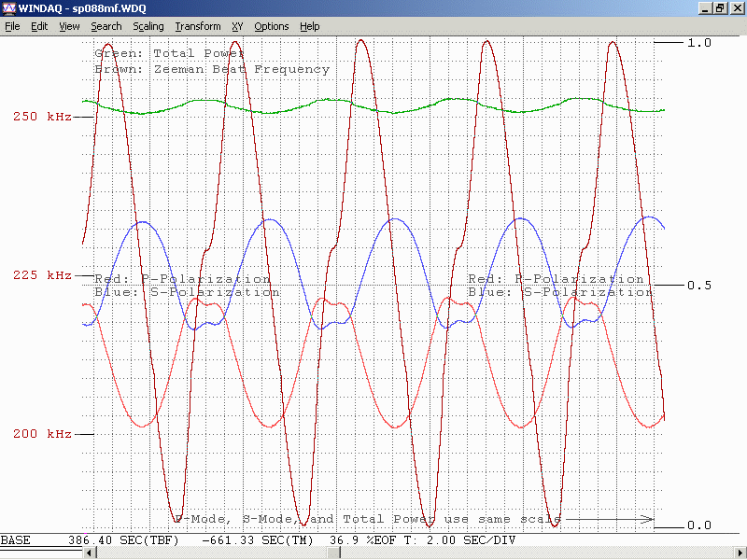Minimize the WinDaq window
The height and width of the screenshot is (560, 747).
[x=705, y=7]
